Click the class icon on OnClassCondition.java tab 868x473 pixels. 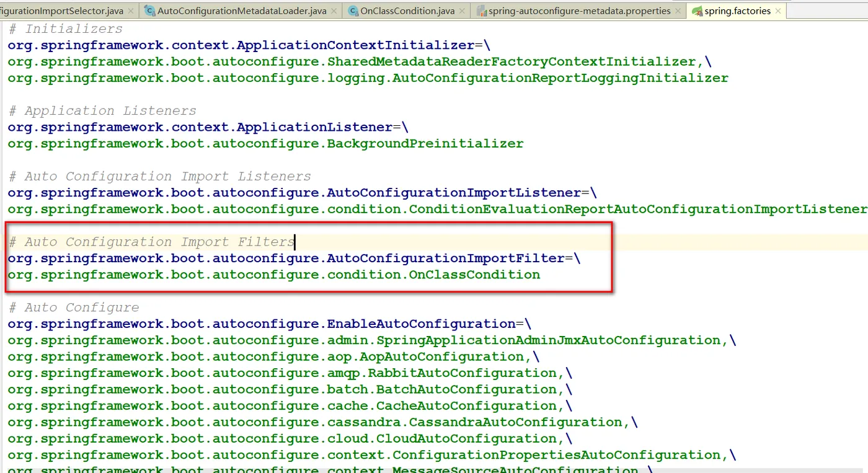(x=353, y=11)
